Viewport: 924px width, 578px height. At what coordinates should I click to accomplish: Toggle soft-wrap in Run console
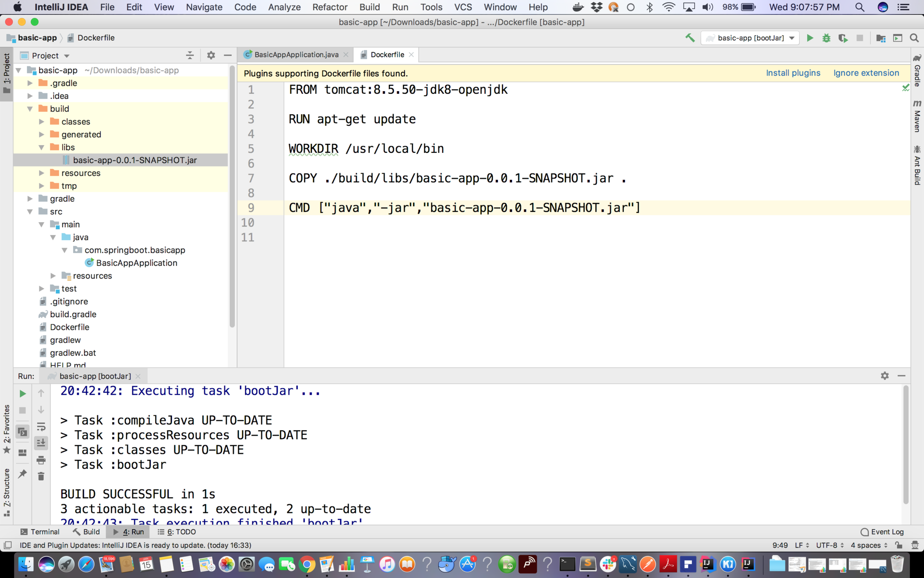coord(41,426)
